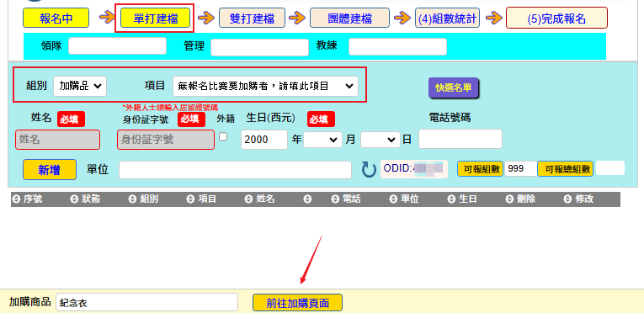
Task: Expand the 項目 dropdown list
Action: pos(265,87)
